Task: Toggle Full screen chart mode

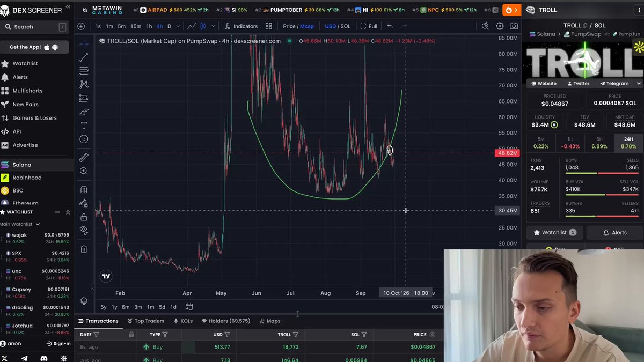Action: (x=369, y=26)
